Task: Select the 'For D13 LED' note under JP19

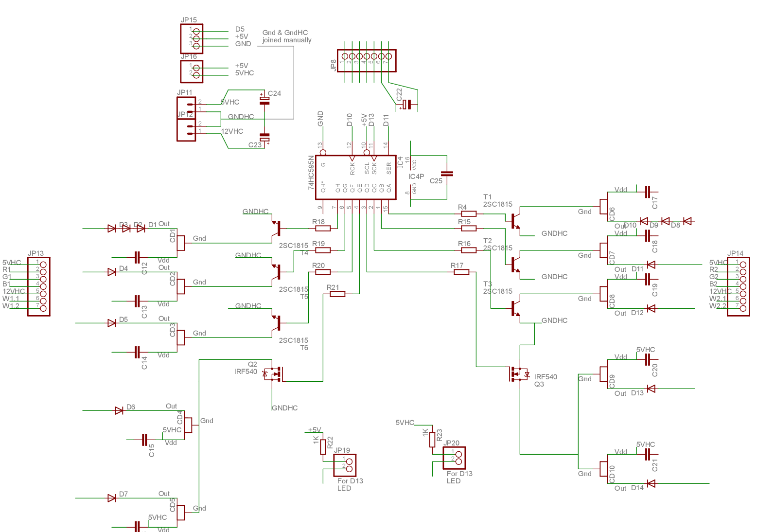Action: coord(350,484)
